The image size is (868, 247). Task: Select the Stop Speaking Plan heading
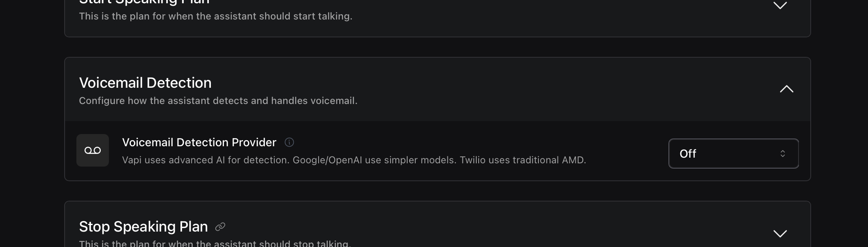click(x=143, y=226)
